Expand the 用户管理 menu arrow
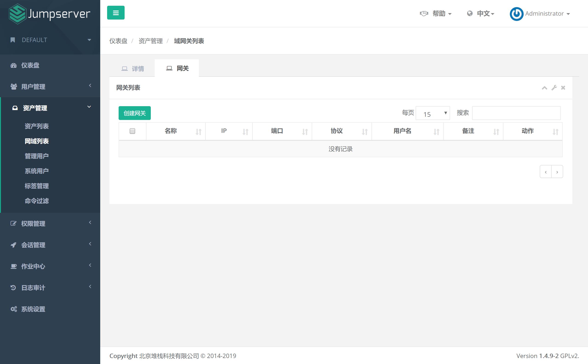 point(90,85)
